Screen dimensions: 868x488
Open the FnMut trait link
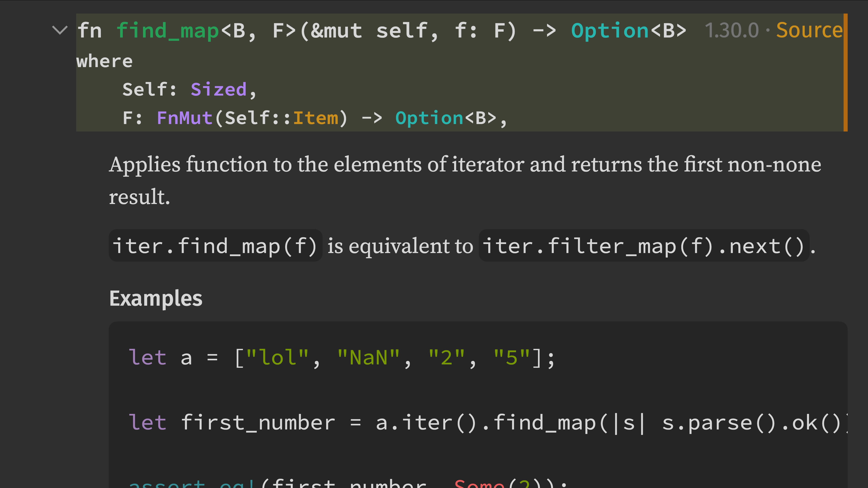(x=185, y=118)
